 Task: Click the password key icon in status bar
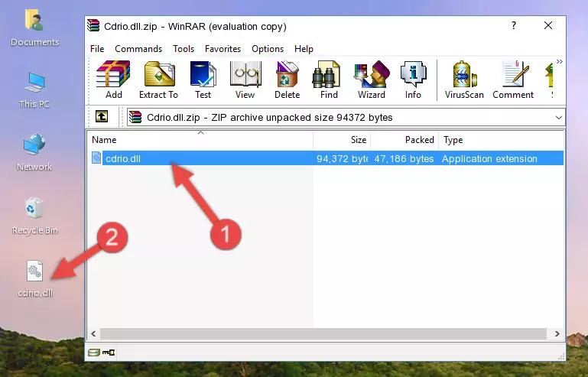click(x=109, y=353)
